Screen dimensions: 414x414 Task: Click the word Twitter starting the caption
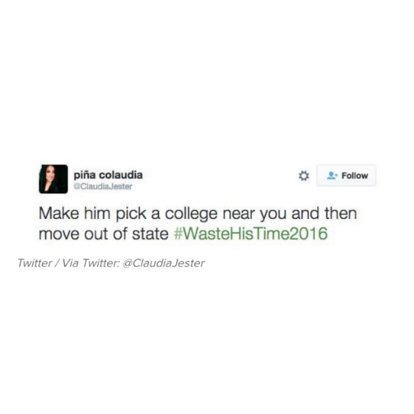pos(34,263)
